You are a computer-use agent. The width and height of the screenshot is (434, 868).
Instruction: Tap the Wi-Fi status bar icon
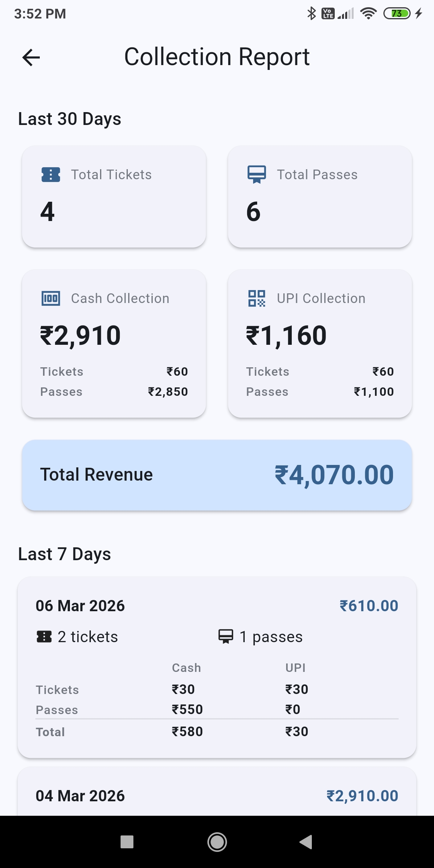click(368, 14)
